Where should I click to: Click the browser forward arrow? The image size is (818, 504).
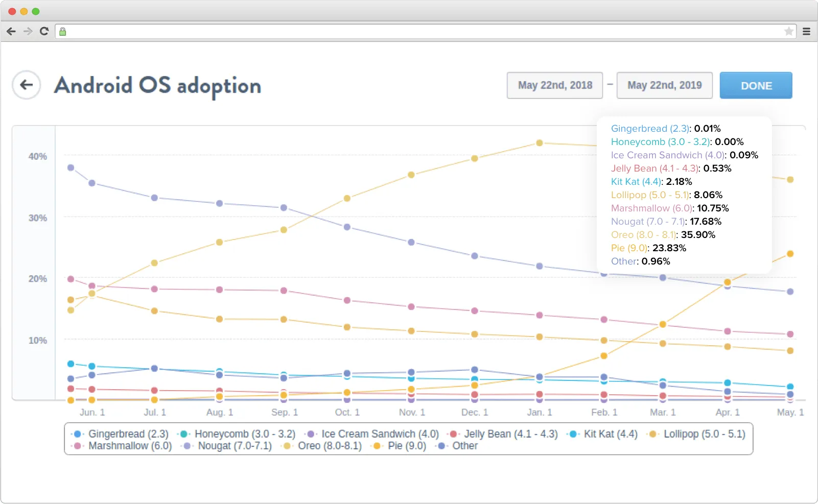(28, 32)
